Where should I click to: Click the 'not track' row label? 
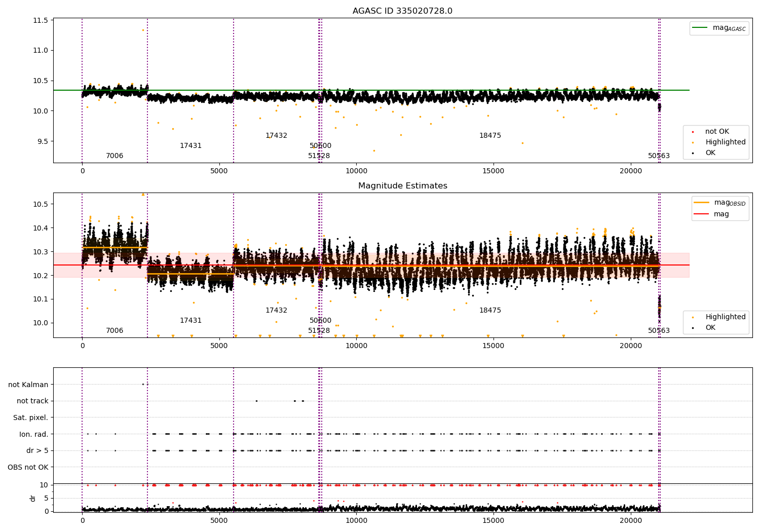(32, 401)
